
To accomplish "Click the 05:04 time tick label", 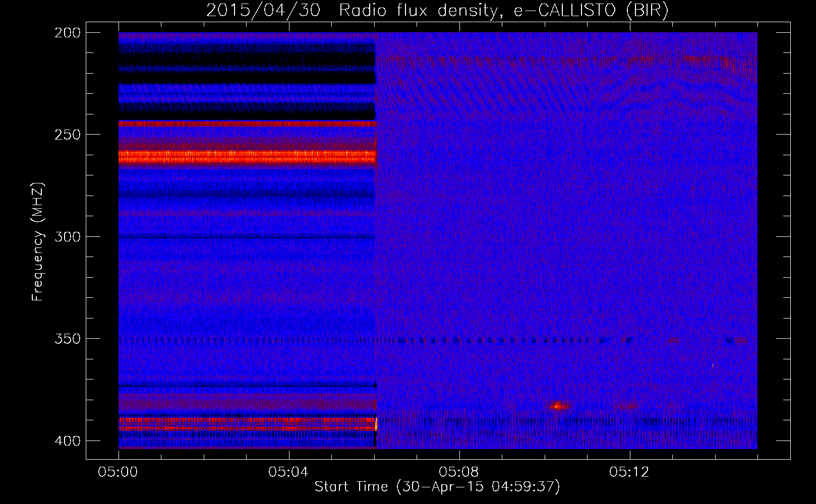I will coord(288,472).
